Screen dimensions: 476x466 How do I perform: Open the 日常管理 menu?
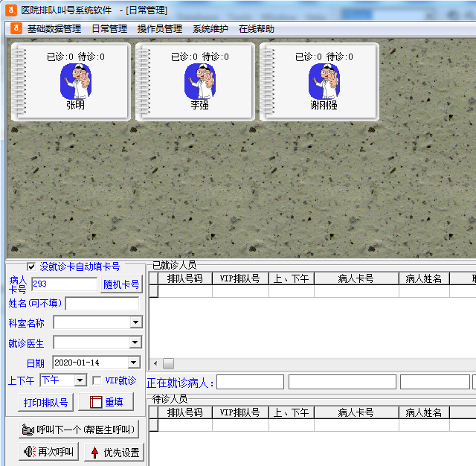tap(109, 29)
